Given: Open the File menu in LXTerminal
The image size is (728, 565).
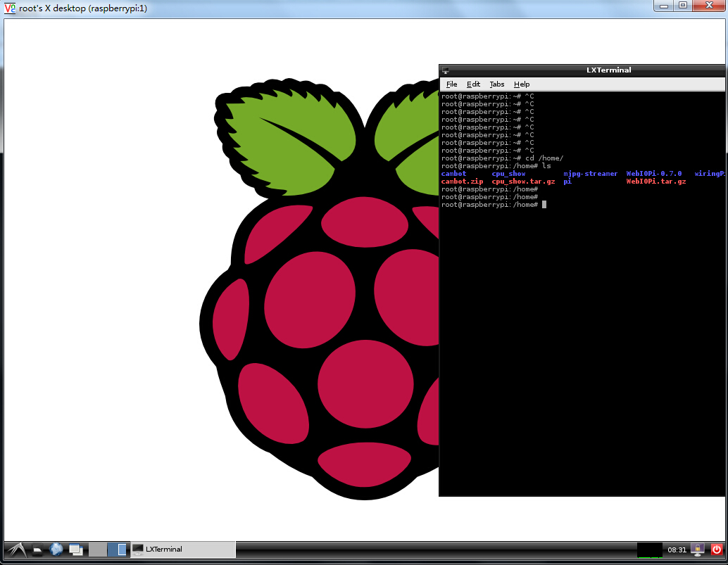Looking at the screenshot, I should pyautogui.click(x=451, y=84).
